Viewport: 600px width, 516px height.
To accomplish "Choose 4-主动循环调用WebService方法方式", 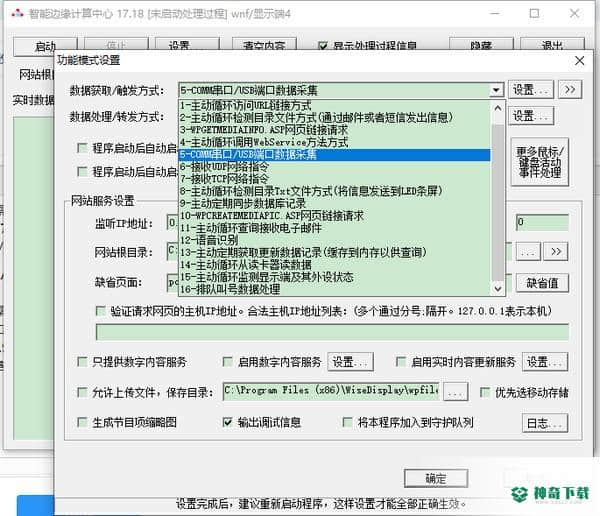I will coord(334,142).
